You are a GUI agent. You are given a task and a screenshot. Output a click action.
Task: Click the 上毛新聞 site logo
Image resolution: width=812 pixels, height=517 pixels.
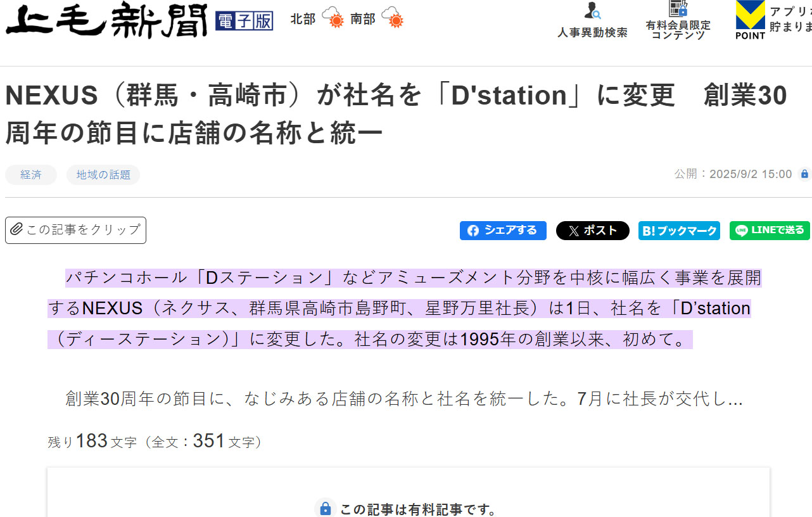(106, 21)
